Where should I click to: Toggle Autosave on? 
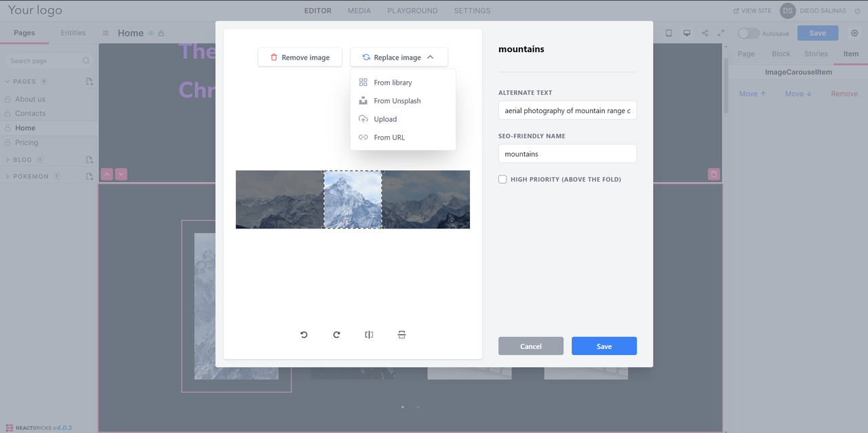[748, 33]
